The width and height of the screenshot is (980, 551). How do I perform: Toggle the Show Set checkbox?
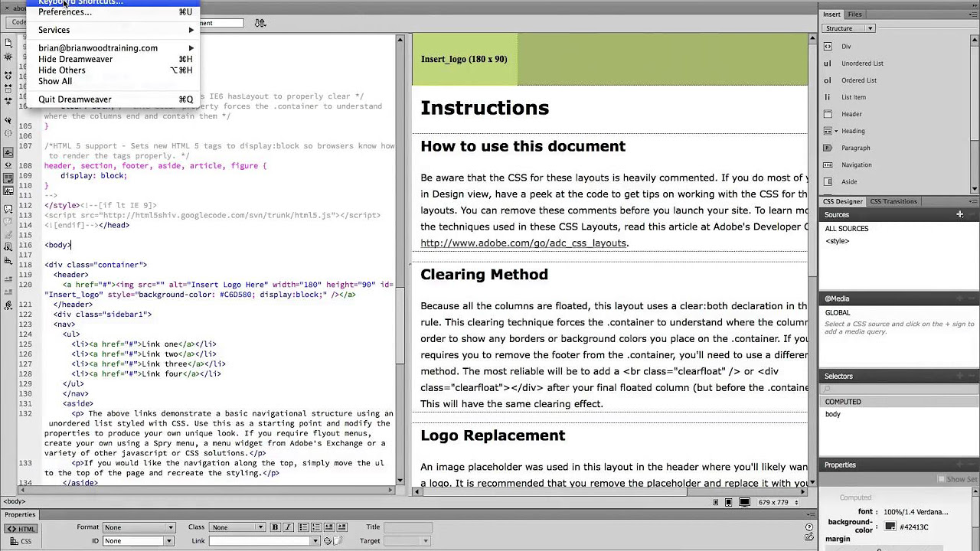tap(942, 479)
